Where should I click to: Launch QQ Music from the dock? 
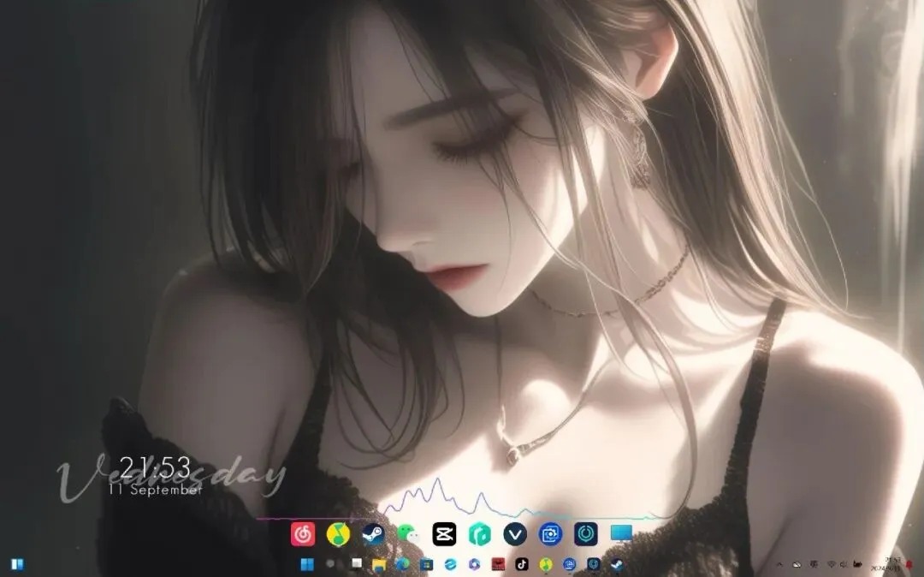click(x=338, y=534)
